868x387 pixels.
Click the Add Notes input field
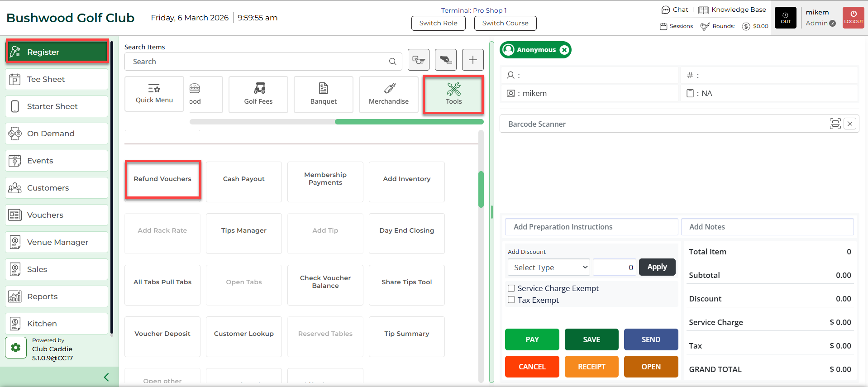click(x=767, y=227)
